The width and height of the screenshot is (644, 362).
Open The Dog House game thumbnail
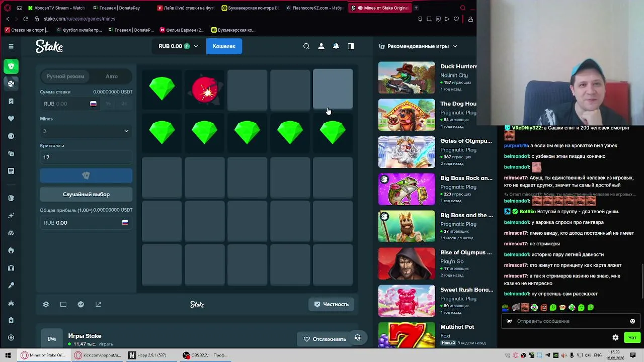click(x=407, y=115)
